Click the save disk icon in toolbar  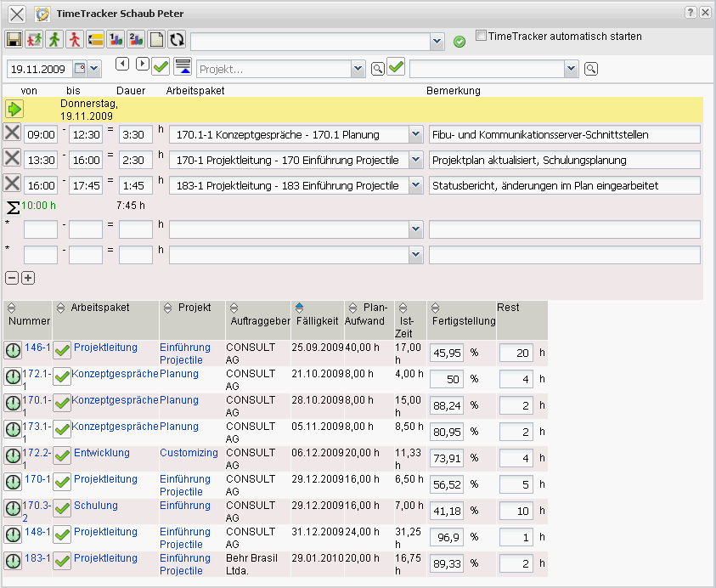tap(14, 40)
